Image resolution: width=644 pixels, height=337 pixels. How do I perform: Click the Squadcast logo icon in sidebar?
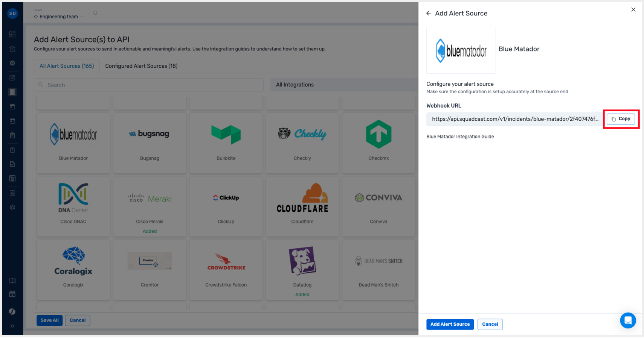click(x=12, y=311)
